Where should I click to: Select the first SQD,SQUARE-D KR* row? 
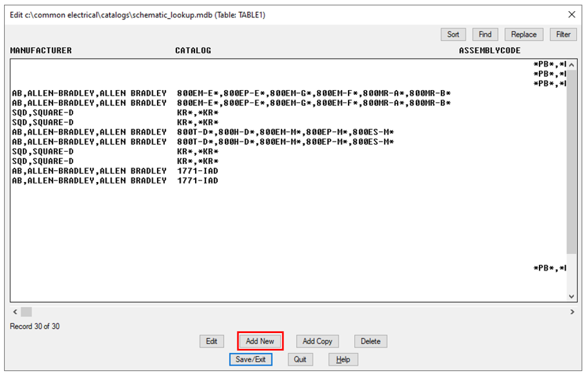click(x=288, y=113)
